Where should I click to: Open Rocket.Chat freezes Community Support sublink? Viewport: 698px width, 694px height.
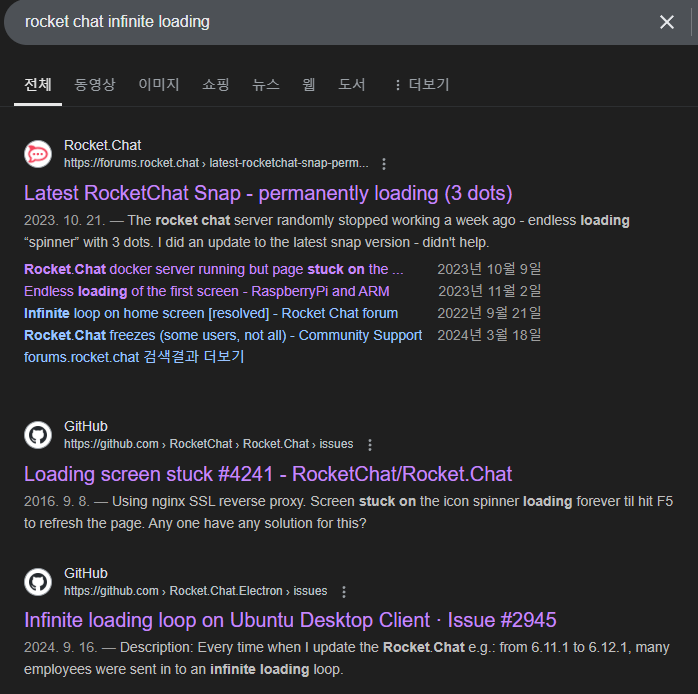pyautogui.click(x=223, y=335)
